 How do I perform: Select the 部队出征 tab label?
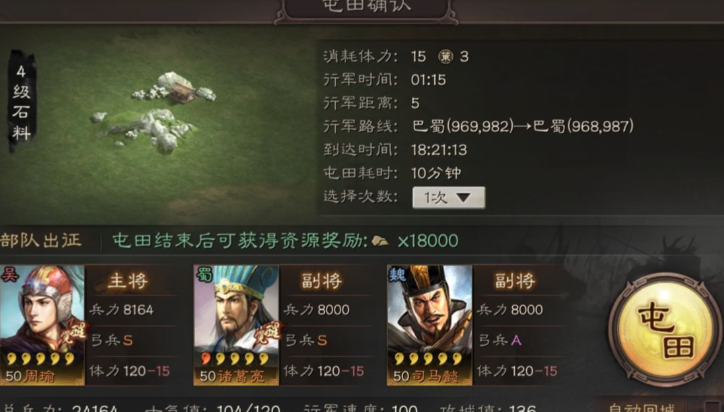coord(41,240)
